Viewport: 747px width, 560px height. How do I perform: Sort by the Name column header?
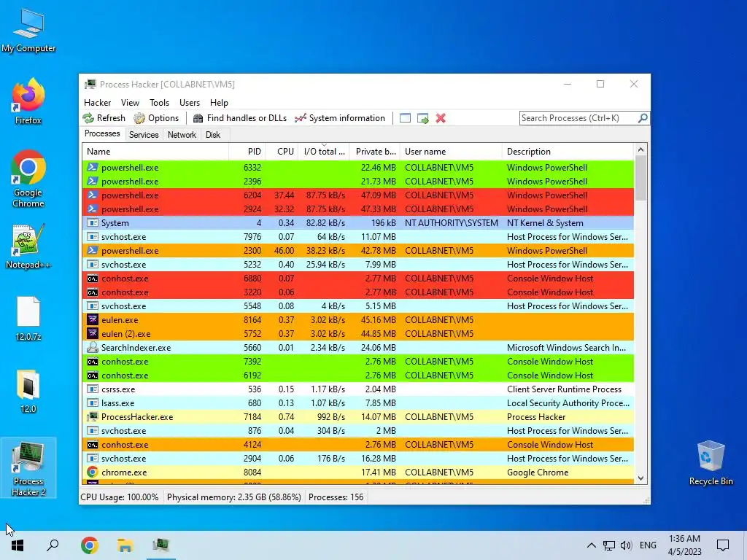[x=155, y=152]
